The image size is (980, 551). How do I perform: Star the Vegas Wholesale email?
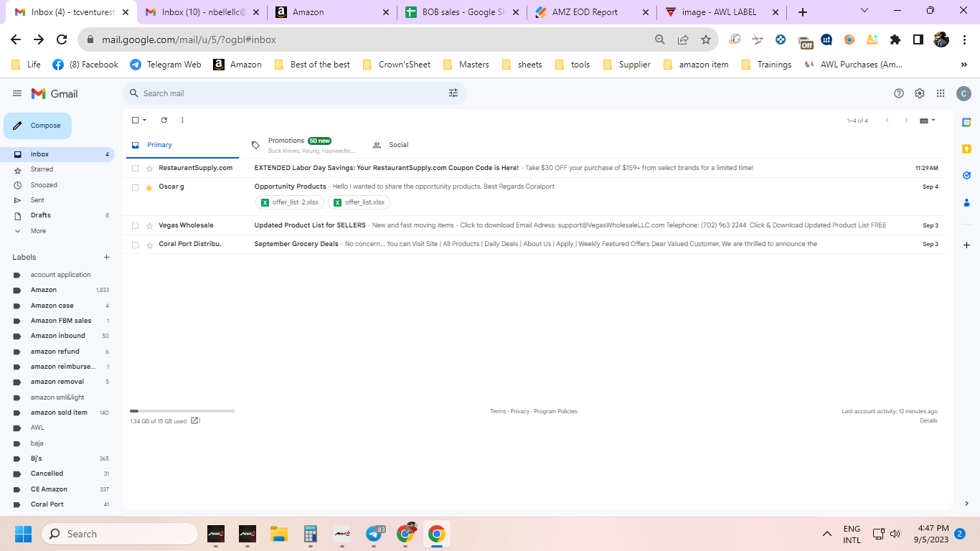[x=149, y=225]
